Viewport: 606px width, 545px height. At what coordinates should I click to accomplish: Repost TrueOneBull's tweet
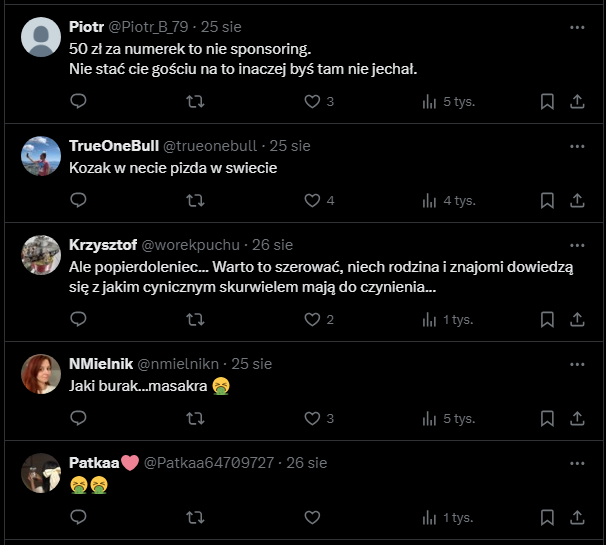click(196, 200)
